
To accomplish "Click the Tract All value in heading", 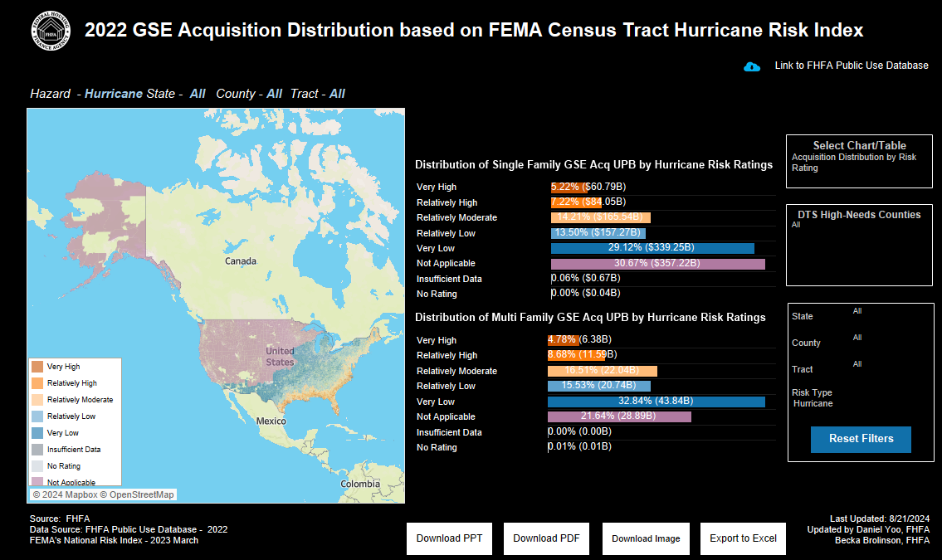I will (337, 94).
